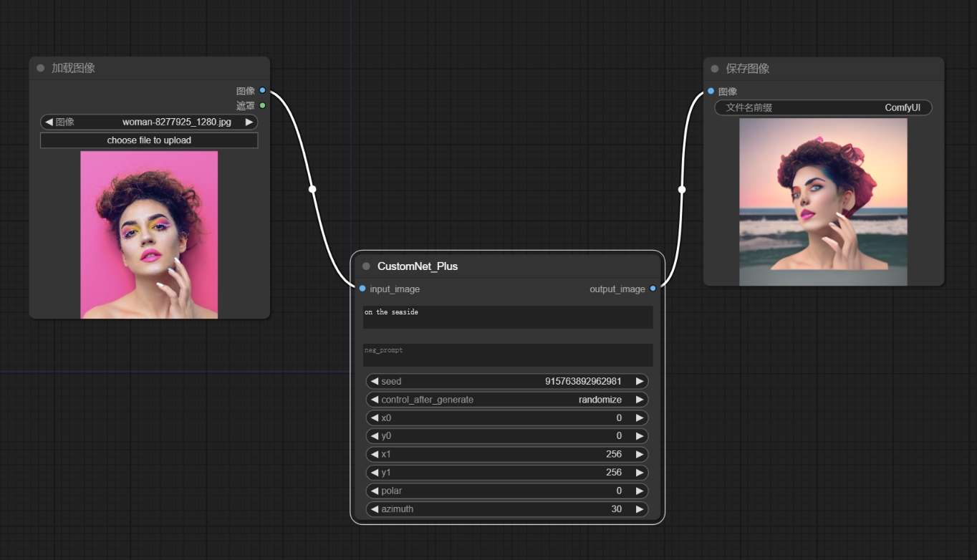Select previous image file with left arrow
Image resolution: width=977 pixels, height=560 pixels.
coord(49,122)
